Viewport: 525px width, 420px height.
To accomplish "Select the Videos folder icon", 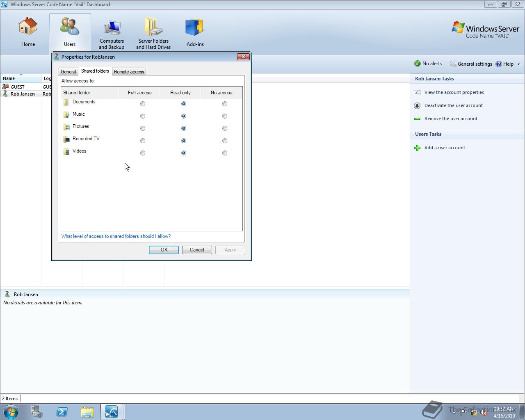I will tap(66, 152).
